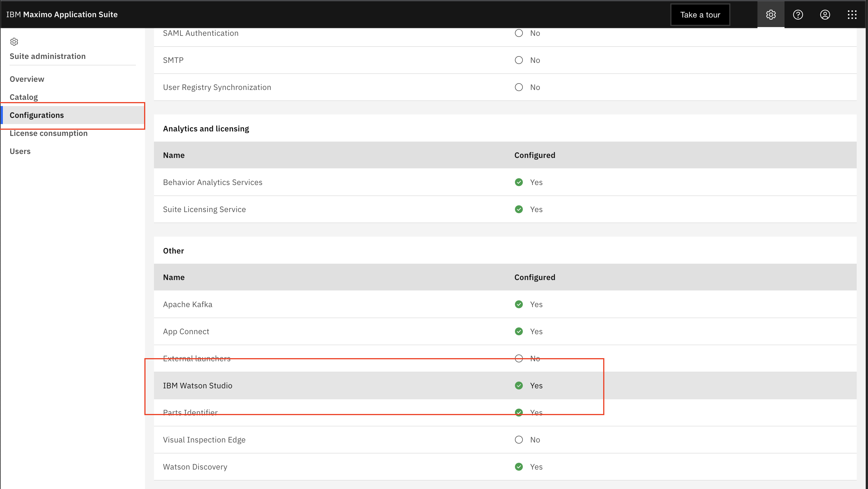Click the IBM Maximo Application Suite title
868x489 pixels.
(x=62, y=14)
